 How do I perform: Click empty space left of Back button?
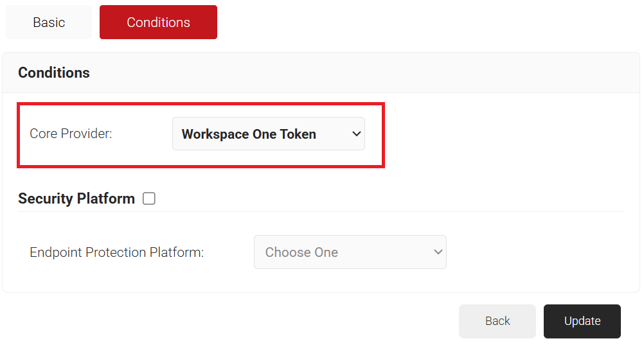click(257, 321)
